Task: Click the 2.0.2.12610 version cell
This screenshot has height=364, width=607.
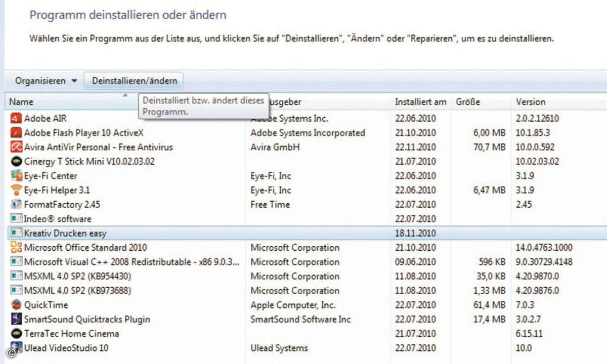Action: (537, 118)
